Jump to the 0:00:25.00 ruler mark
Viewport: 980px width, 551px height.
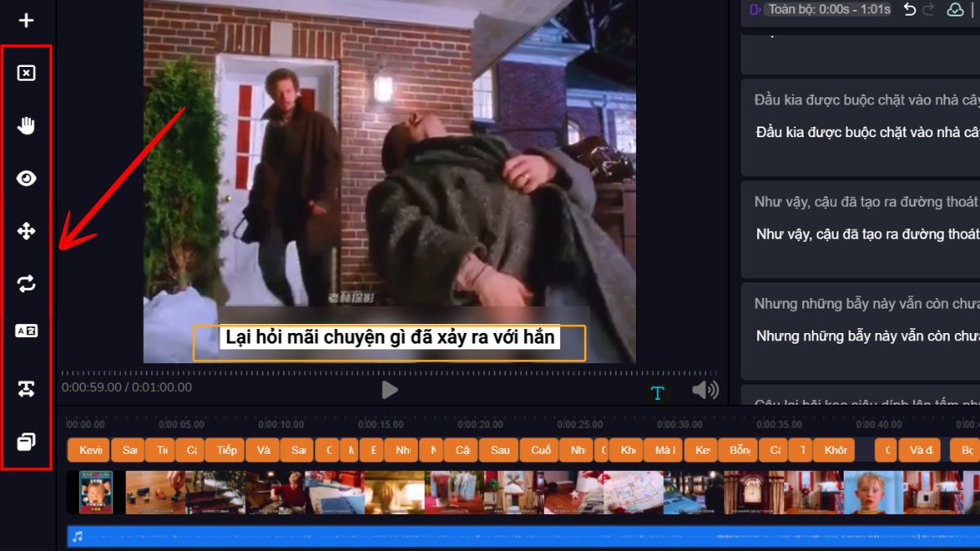[580, 424]
